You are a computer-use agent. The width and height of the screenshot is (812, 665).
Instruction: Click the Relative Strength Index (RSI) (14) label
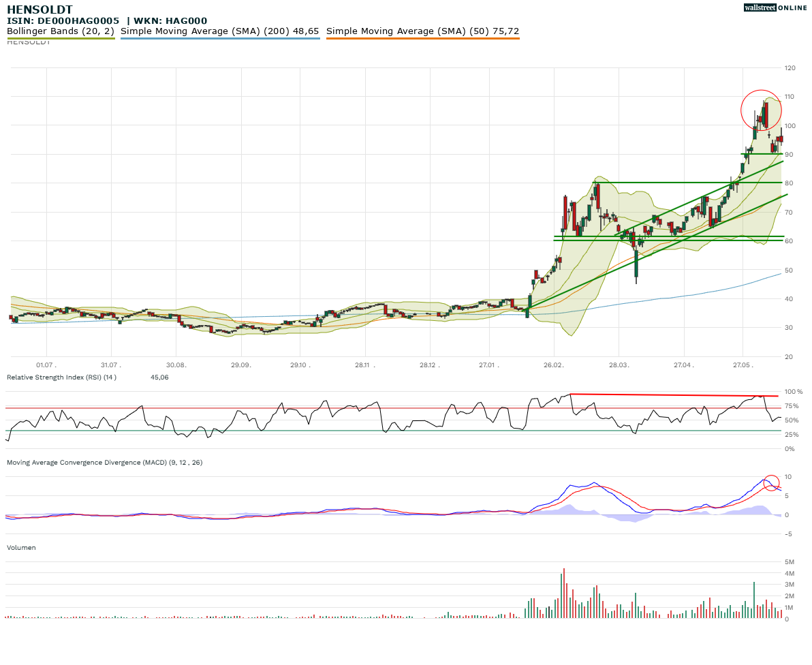point(61,377)
